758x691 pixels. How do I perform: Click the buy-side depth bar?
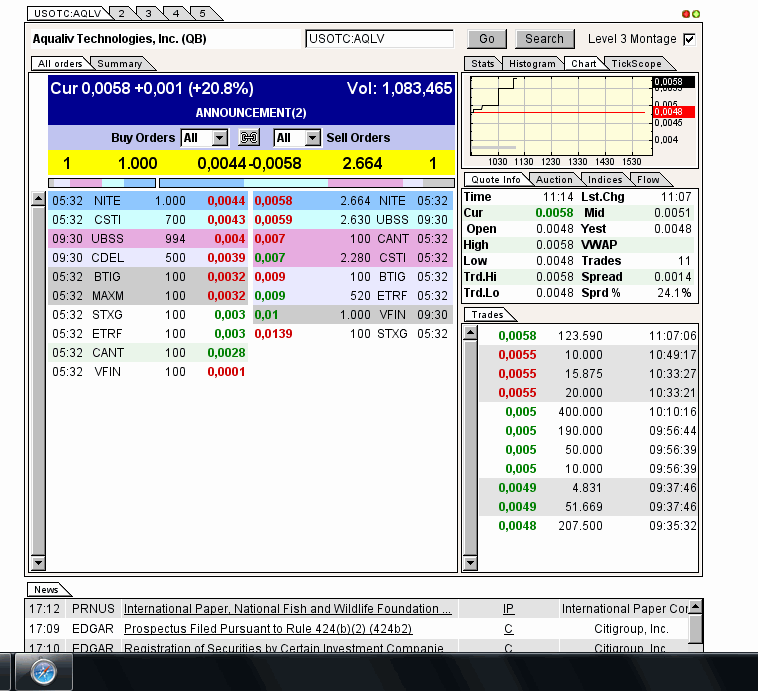tap(102, 183)
